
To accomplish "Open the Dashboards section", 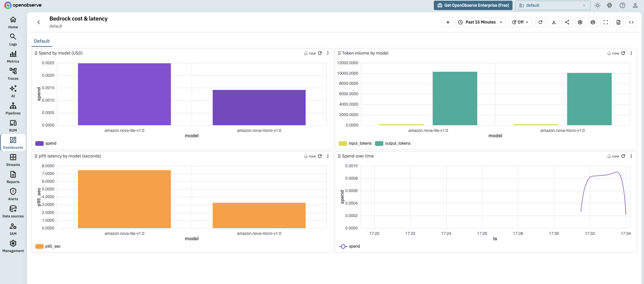I will pyautogui.click(x=13, y=143).
